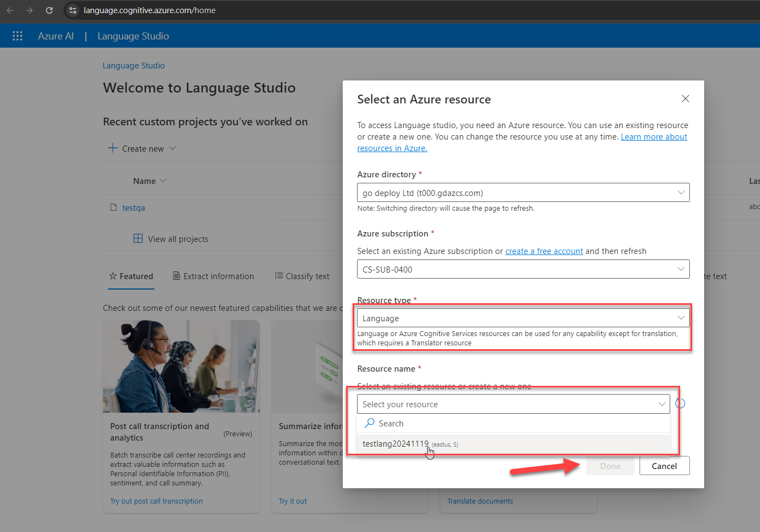
Task: Switch to the Featured tab
Action: pos(131,276)
